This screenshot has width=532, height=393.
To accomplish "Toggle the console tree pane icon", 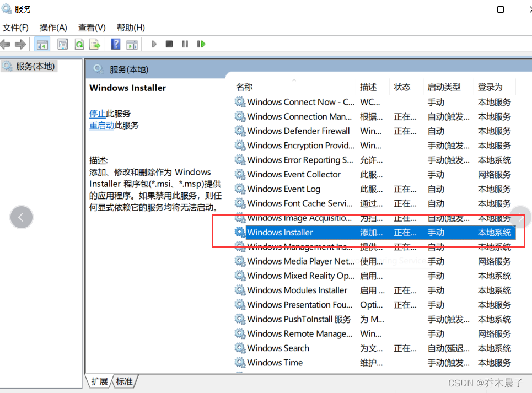I will point(42,44).
